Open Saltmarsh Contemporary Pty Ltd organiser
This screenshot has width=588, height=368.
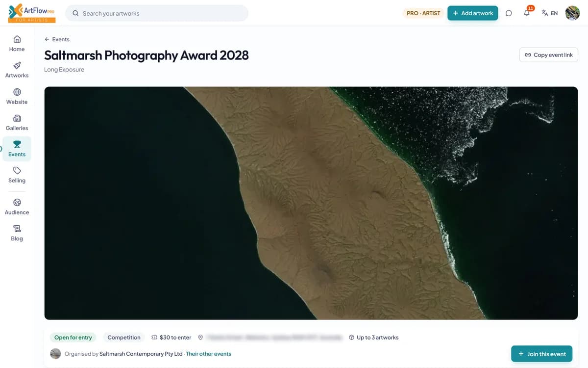pyautogui.click(x=141, y=354)
